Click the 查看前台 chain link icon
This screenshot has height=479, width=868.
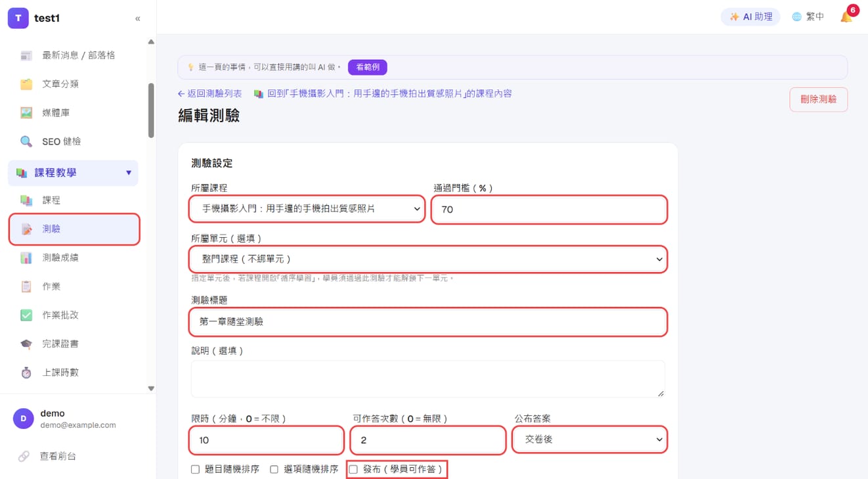[x=24, y=456]
